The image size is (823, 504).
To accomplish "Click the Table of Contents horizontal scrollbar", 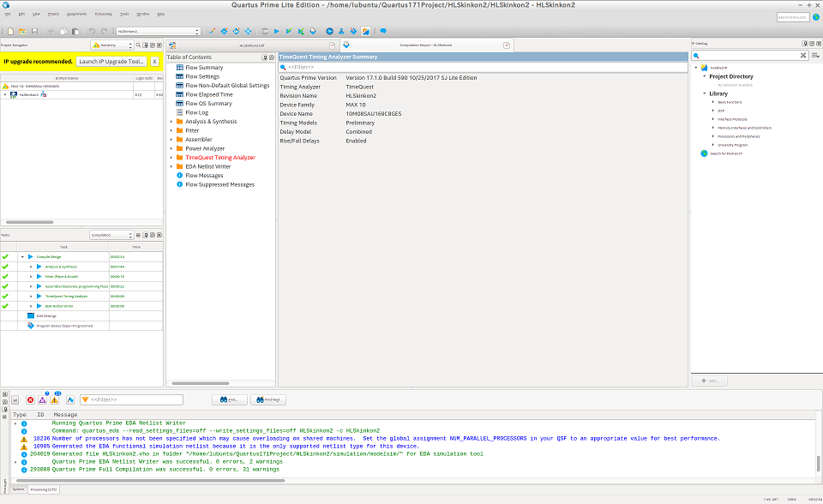I will (201, 383).
